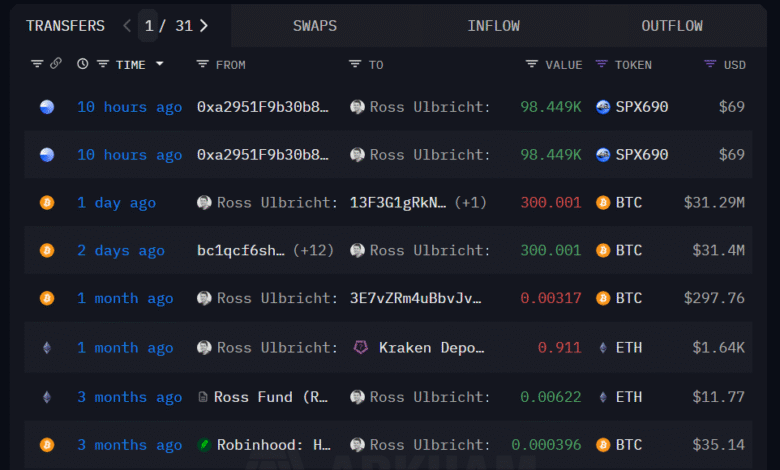Click the Bitcoin chain icon in 1 day ago row

click(47, 202)
